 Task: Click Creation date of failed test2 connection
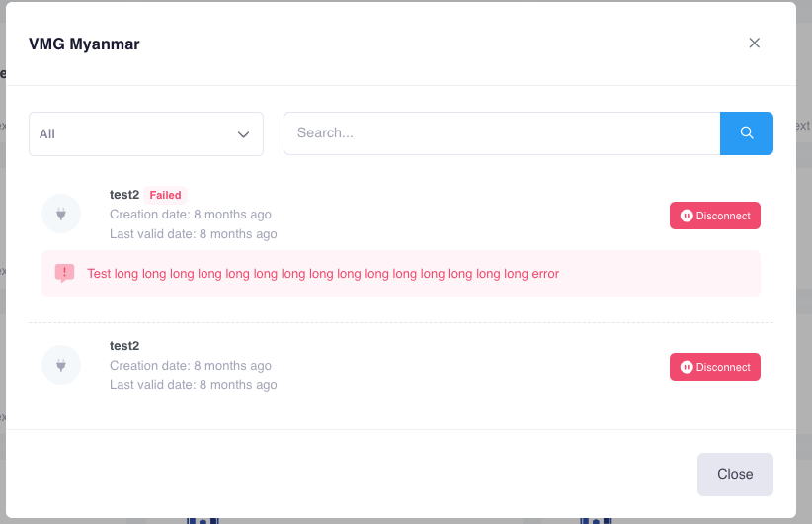190,215
